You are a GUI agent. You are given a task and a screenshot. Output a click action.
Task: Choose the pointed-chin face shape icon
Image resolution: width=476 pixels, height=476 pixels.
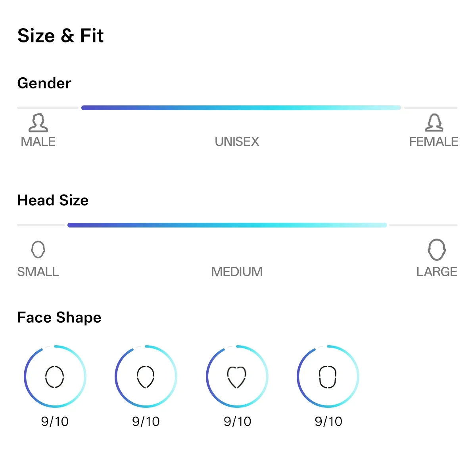tap(146, 377)
